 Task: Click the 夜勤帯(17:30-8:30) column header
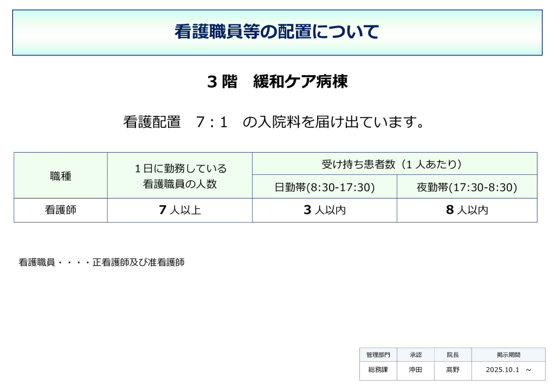point(467,187)
